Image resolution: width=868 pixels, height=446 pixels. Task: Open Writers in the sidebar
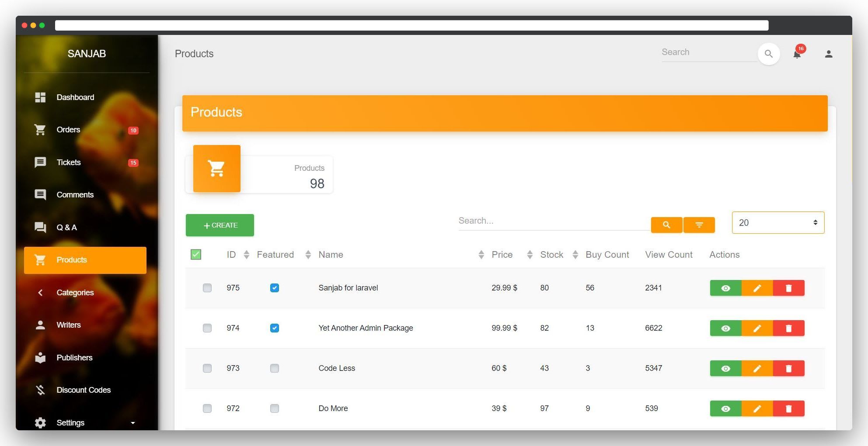click(x=85, y=325)
